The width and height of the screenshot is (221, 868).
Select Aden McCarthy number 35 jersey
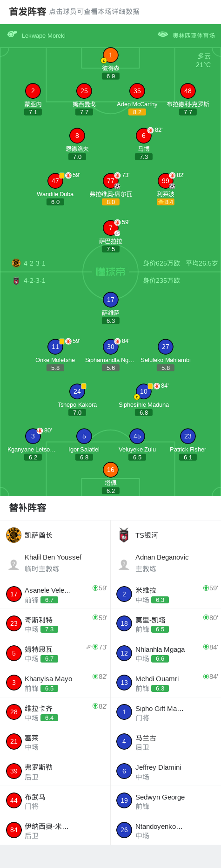tap(137, 91)
